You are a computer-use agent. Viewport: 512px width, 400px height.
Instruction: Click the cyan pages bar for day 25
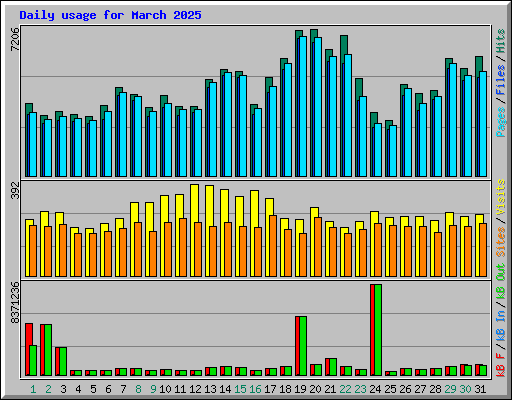(x=393, y=151)
